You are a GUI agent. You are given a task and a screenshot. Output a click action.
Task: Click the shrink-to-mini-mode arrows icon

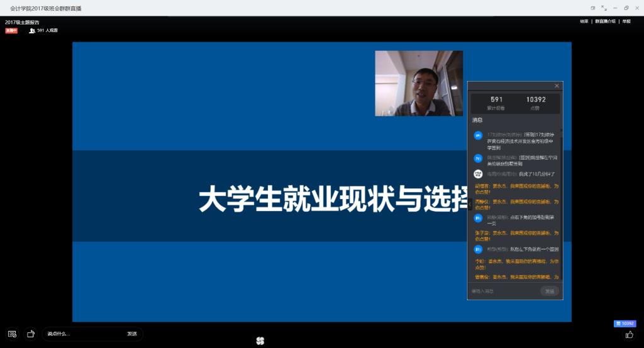pos(604,8)
